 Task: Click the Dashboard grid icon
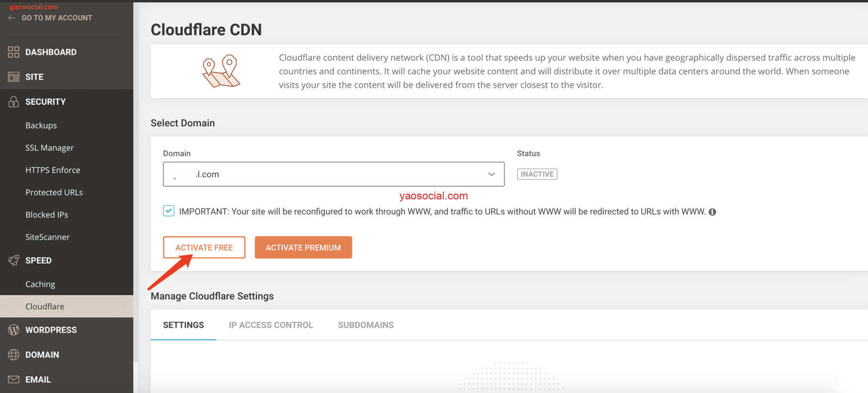(x=14, y=52)
